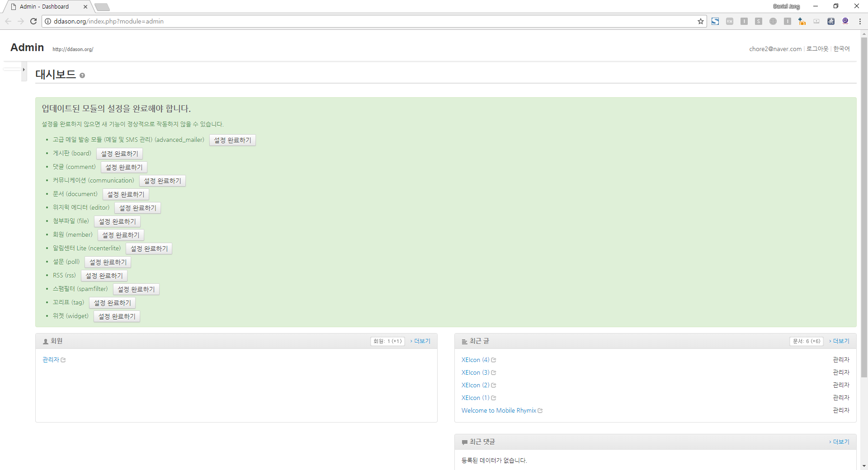Screen dimensions: 868x470
Task: Reload the admin dashboard page
Action: pyautogui.click(x=33, y=21)
